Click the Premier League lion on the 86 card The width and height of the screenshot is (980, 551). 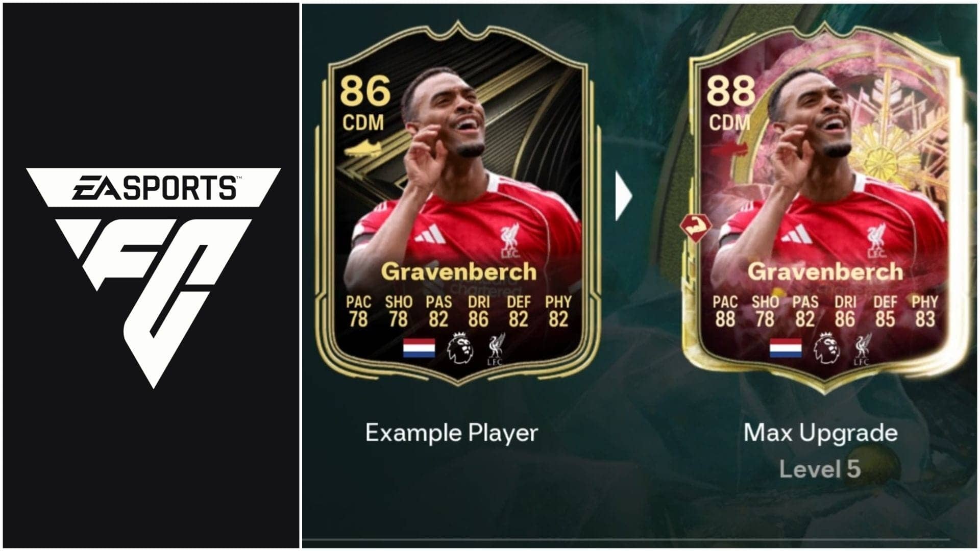(x=460, y=348)
